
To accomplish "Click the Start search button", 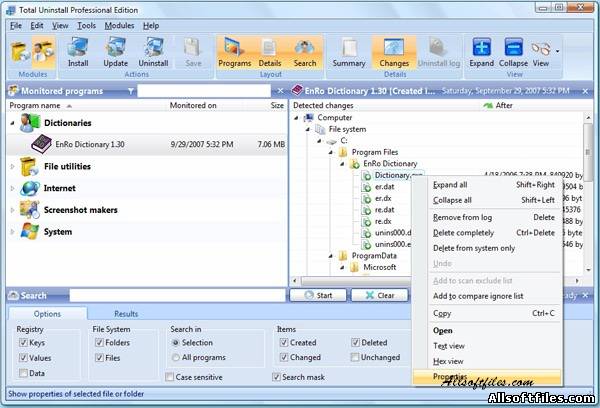I will click(x=318, y=295).
